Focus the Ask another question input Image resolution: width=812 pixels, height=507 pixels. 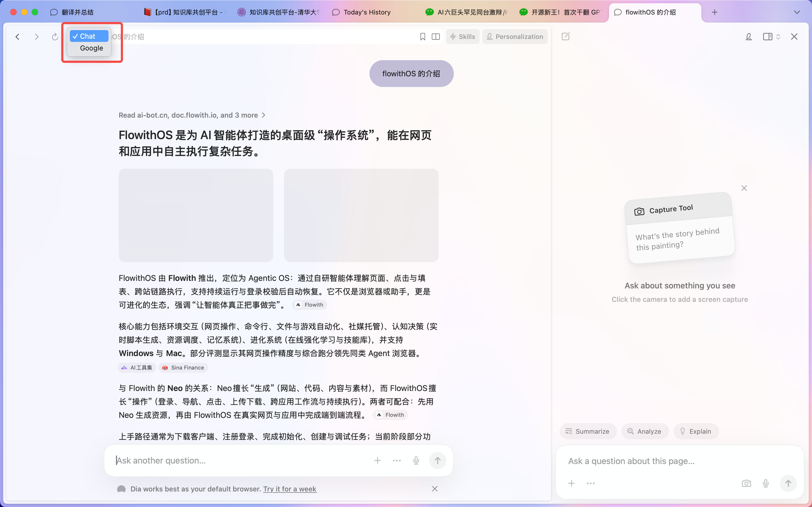[241, 460]
